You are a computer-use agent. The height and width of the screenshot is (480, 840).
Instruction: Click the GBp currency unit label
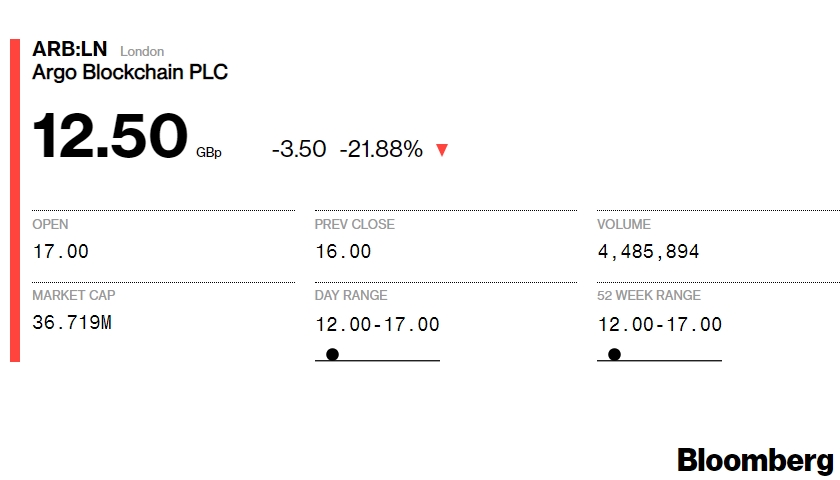(x=209, y=153)
